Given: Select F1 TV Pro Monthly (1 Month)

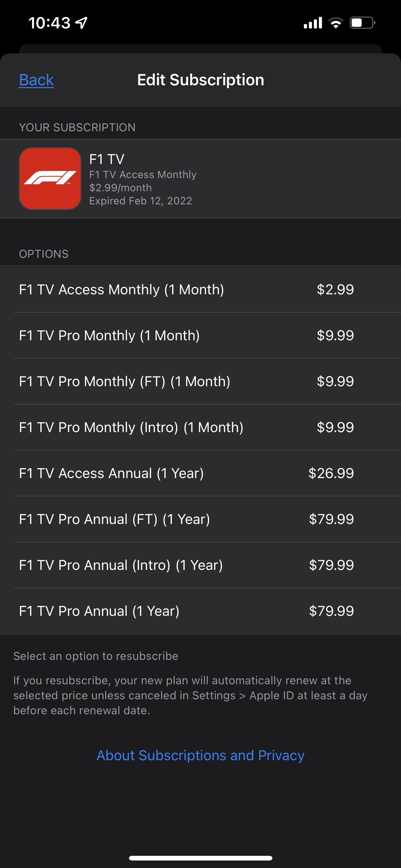Looking at the screenshot, I should pos(109,335).
